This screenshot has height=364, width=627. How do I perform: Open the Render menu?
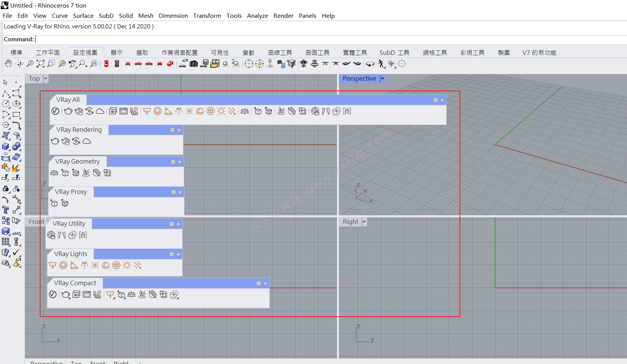click(283, 16)
